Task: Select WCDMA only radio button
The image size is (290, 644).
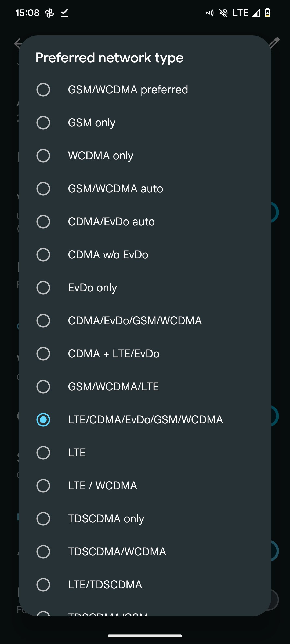Action: click(43, 156)
